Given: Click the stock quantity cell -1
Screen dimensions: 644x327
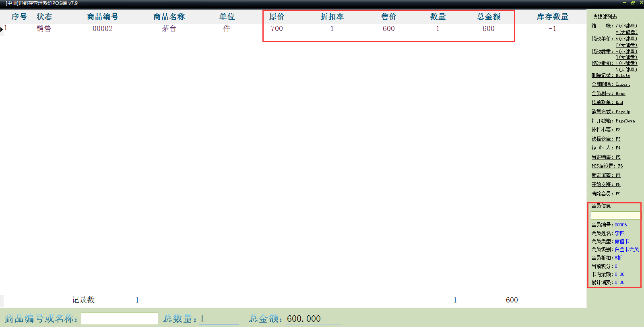Looking at the screenshot, I should (x=552, y=29).
